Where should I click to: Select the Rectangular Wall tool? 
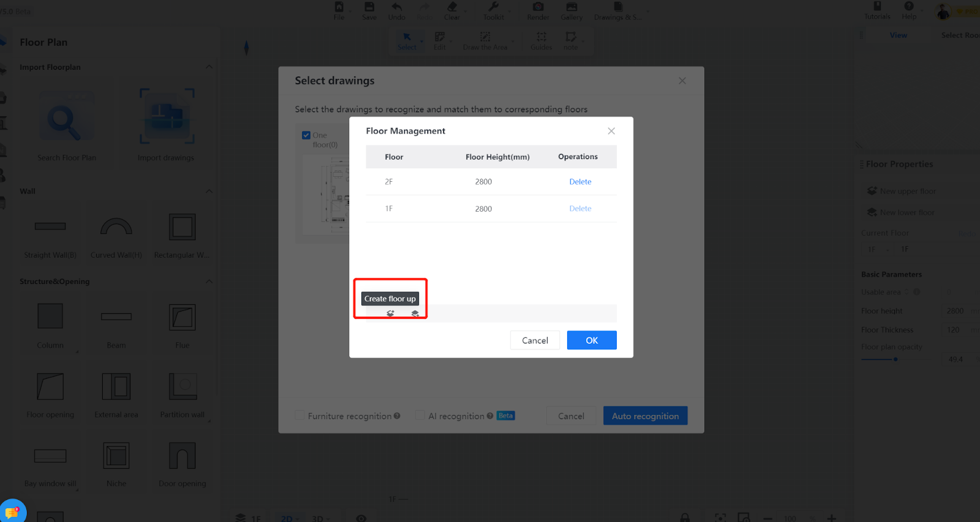pos(183,227)
